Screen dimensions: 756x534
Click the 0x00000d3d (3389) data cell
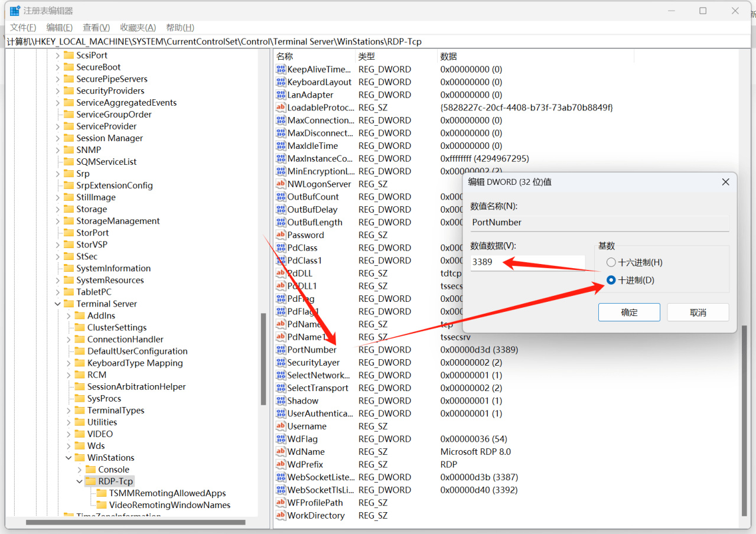click(x=479, y=349)
